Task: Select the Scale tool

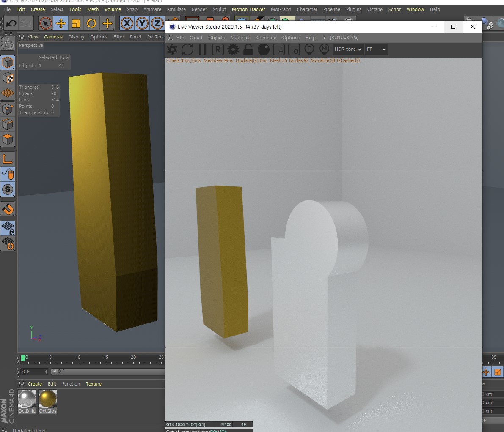Action: [x=76, y=23]
